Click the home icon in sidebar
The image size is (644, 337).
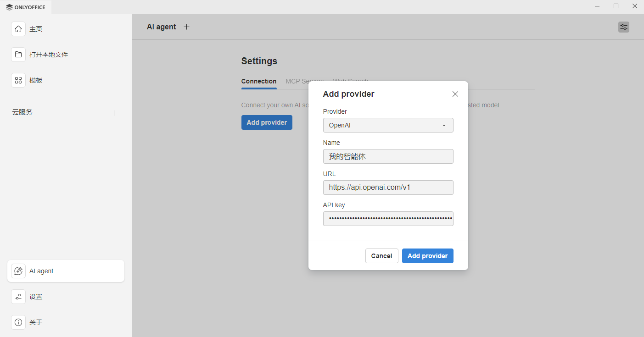18,29
